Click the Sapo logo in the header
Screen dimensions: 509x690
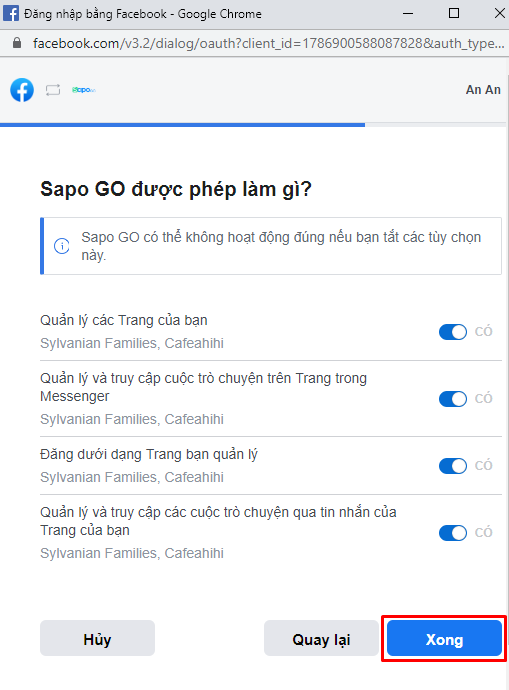pos(84,90)
